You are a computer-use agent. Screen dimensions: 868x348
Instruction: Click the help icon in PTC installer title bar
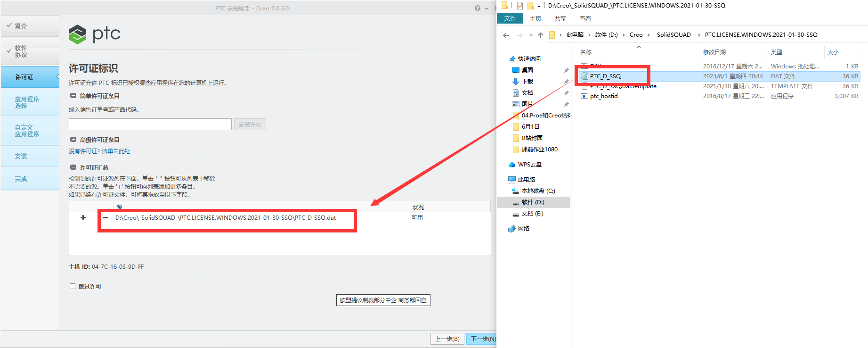pos(478,8)
